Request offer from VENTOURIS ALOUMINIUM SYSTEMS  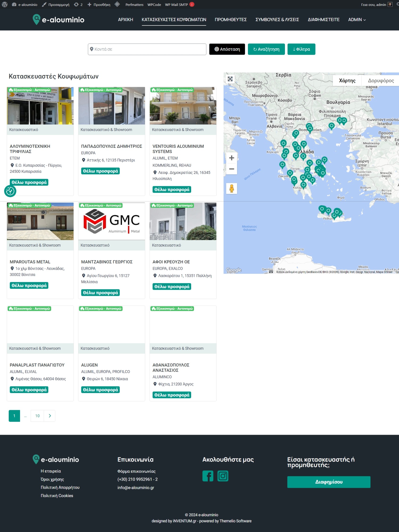point(172,189)
